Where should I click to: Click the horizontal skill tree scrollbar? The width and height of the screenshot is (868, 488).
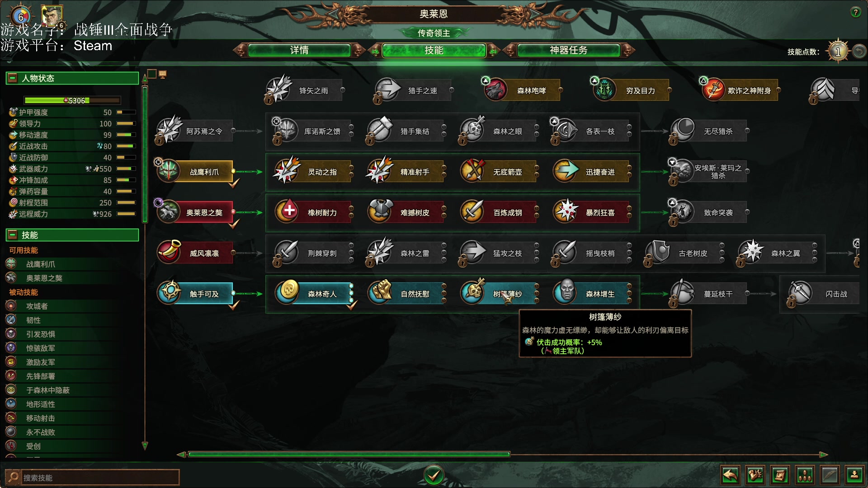(x=349, y=454)
